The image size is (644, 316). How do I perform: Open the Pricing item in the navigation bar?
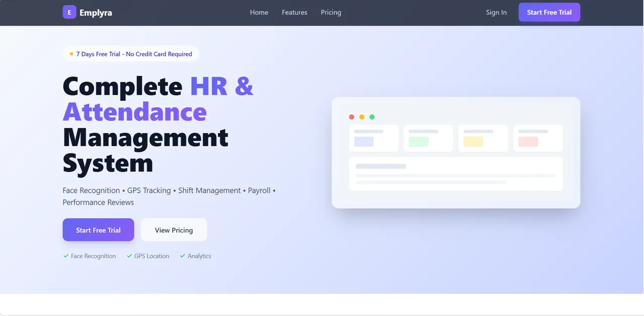tap(331, 13)
